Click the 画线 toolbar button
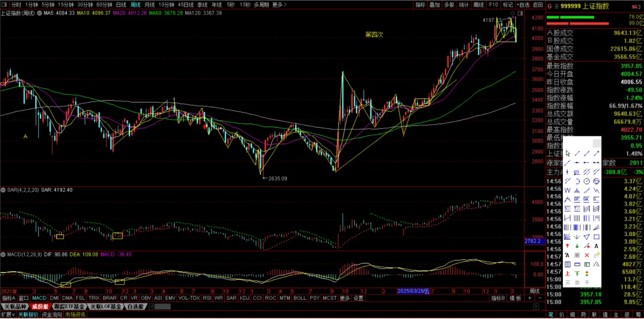This screenshot has height=319, width=644. point(478,5)
